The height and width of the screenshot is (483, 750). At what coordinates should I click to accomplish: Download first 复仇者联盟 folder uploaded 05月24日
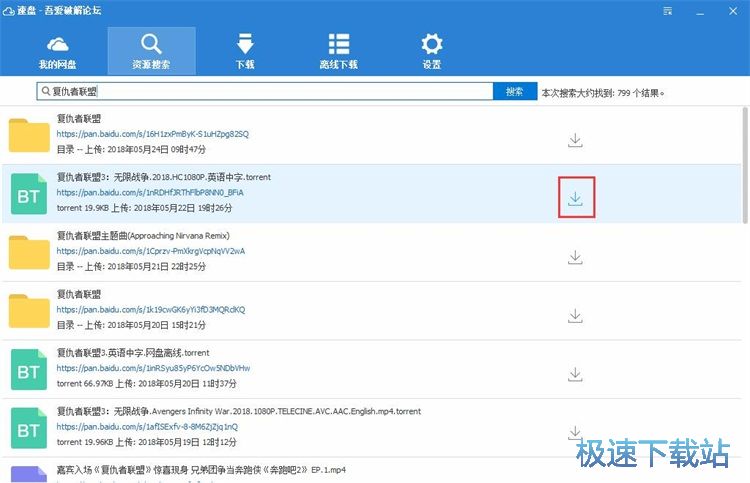tap(575, 140)
